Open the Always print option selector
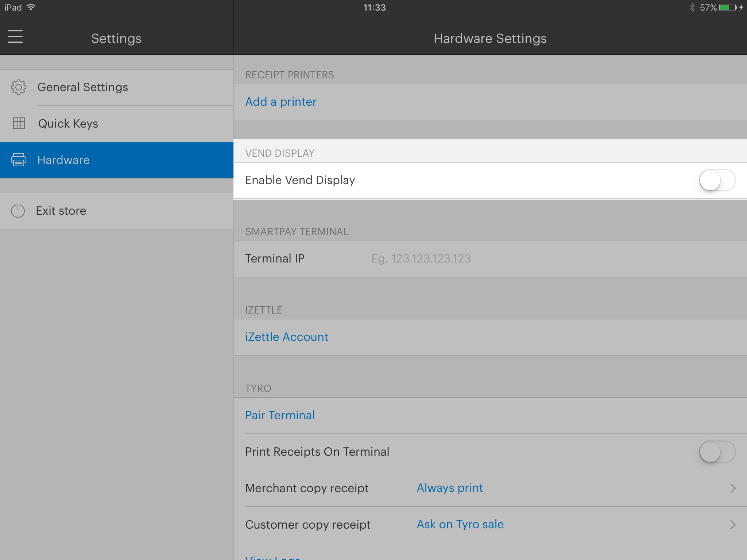747x560 pixels. 450,488
